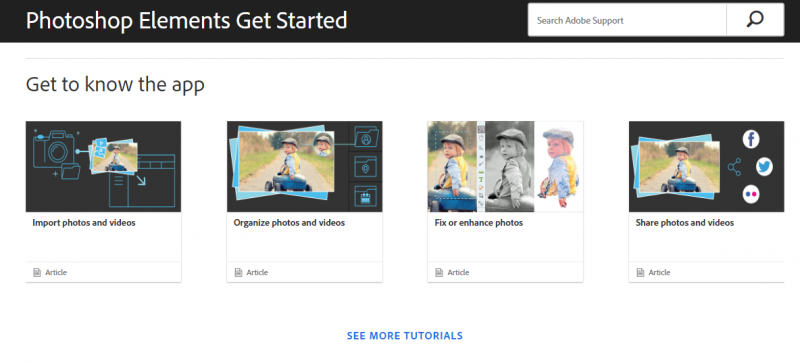Click the document icon under Share photos card
Viewport: 800px width, 363px height.
click(x=640, y=273)
